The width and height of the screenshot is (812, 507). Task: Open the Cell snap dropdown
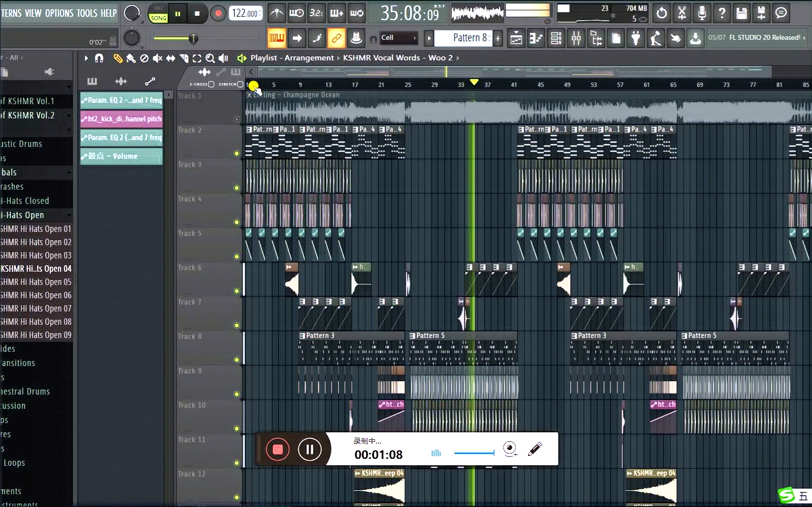[398, 38]
